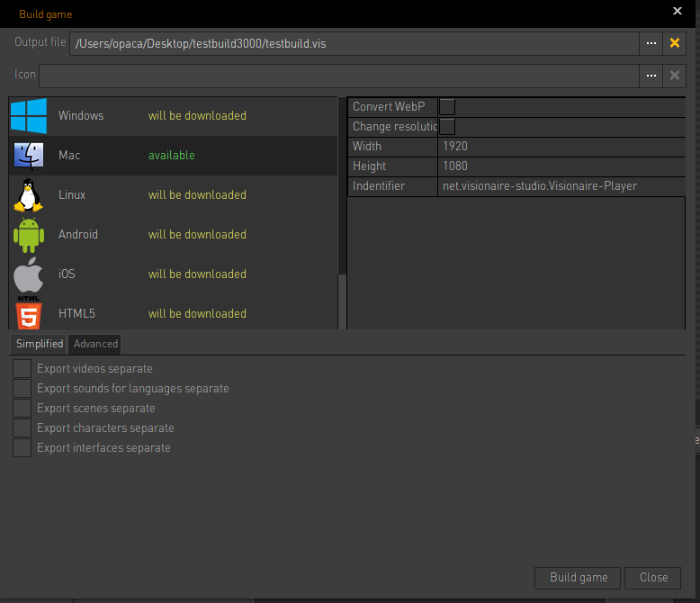
Task: Click the Output file path field
Action: point(354,43)
